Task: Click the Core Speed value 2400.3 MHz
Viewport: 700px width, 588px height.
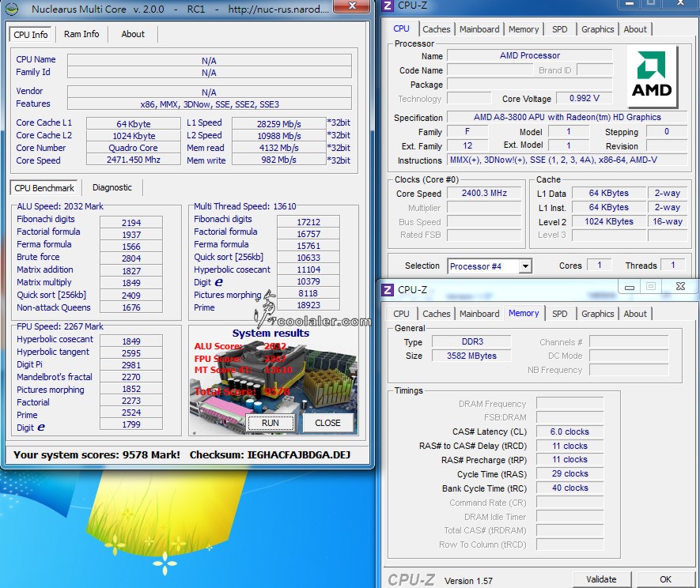Action: point(484,193)
